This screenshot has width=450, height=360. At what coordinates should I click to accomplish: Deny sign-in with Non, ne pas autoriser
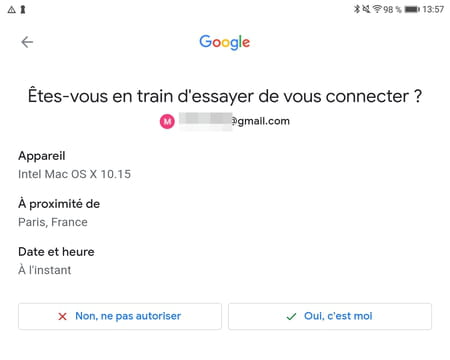coord(120,316)
